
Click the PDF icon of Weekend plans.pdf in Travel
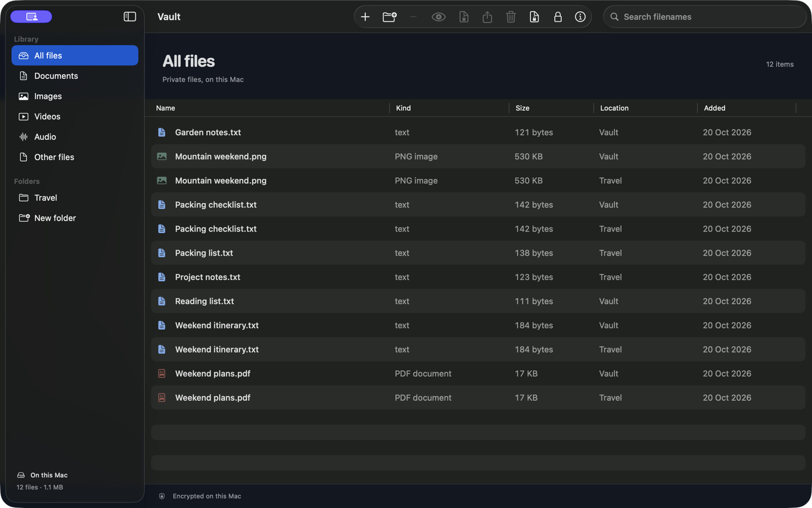[x=162, y=398]
